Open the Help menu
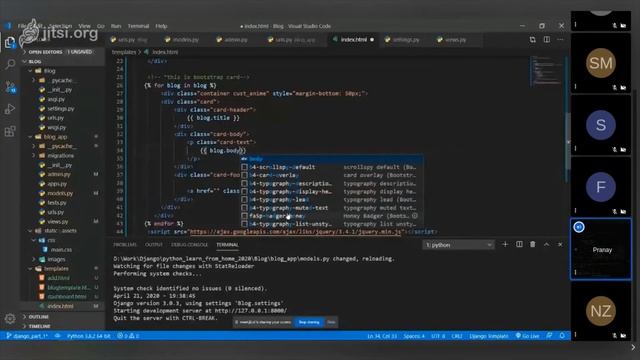The image size is (640, 360). [x=161, y=26]
